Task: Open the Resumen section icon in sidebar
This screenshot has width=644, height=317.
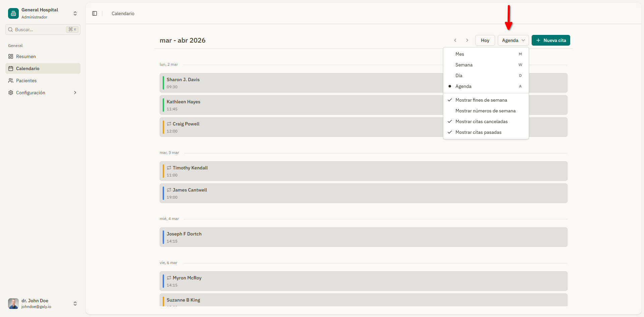Action: (x=10, y=56)
